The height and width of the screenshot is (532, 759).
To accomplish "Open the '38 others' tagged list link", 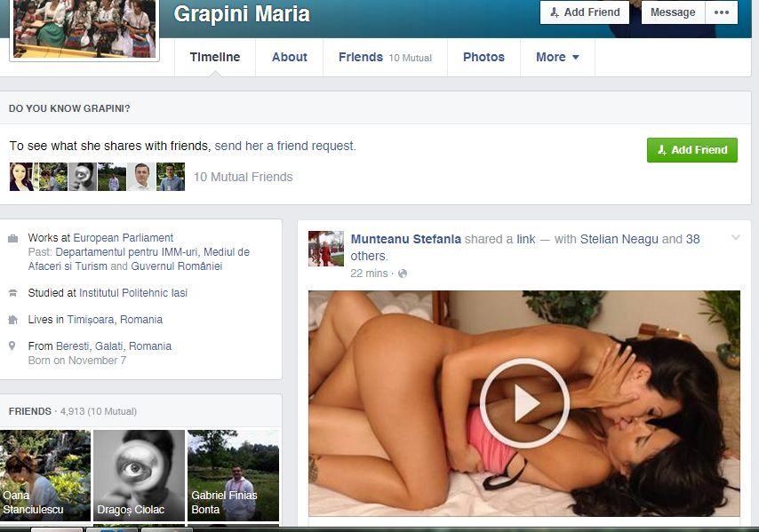I will [525, 248].
